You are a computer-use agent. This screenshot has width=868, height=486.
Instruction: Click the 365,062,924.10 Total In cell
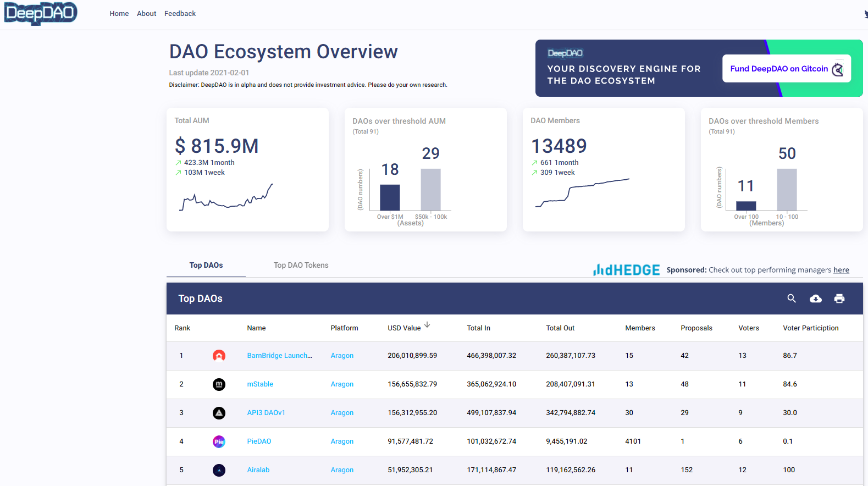click(x=491, y=384)
